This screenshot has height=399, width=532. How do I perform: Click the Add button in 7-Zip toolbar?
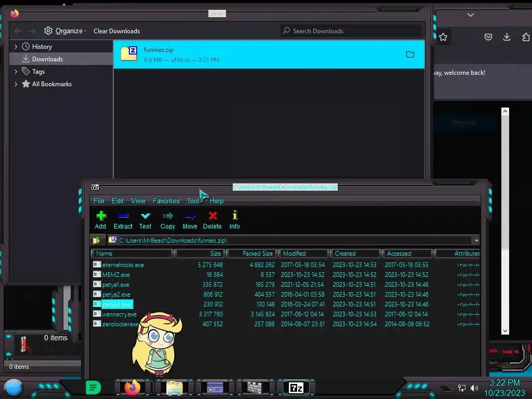100,220
